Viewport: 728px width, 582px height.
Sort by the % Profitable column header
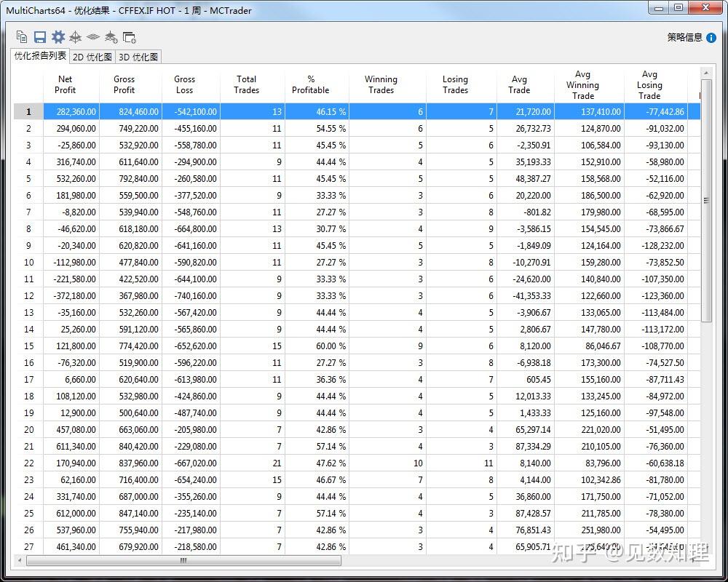tap(311, 84)
